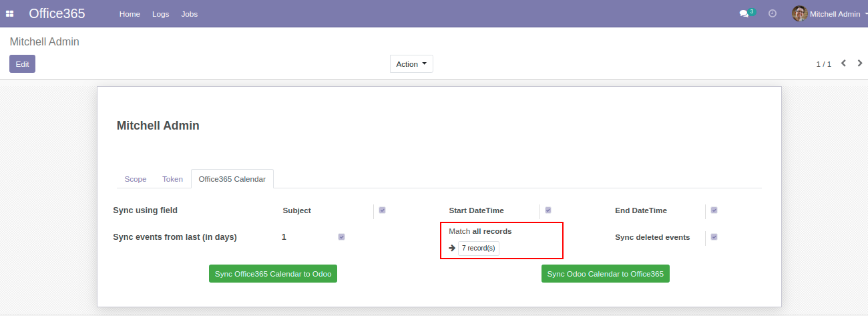
Task: Expand the Mitchell Admin user menu
Action: click(x=830, y=13)
